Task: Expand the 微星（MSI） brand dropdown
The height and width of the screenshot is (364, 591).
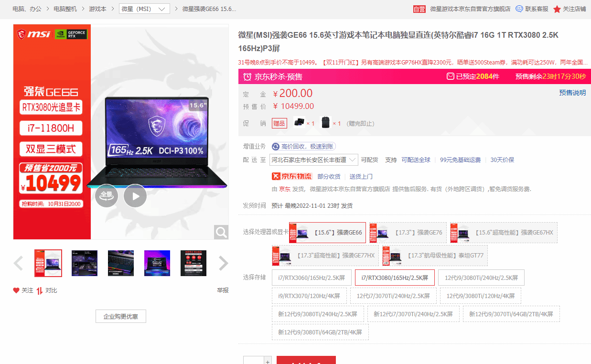Action: pyautogui.click(x=144, y=9)
